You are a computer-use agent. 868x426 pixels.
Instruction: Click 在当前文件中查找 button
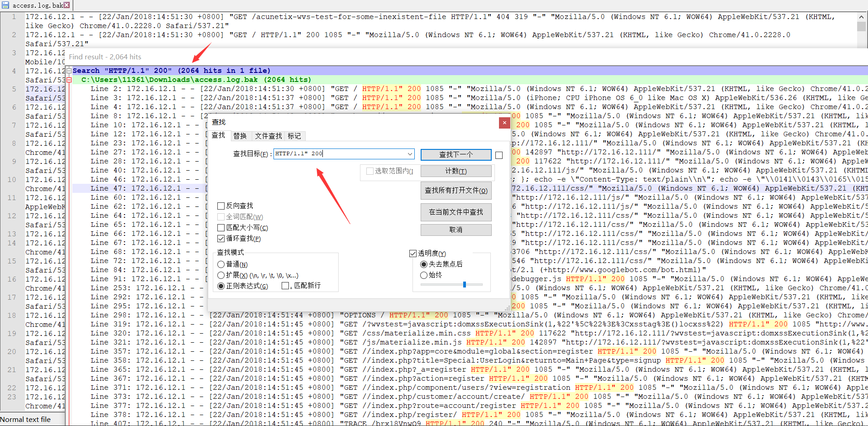[456, 212]
